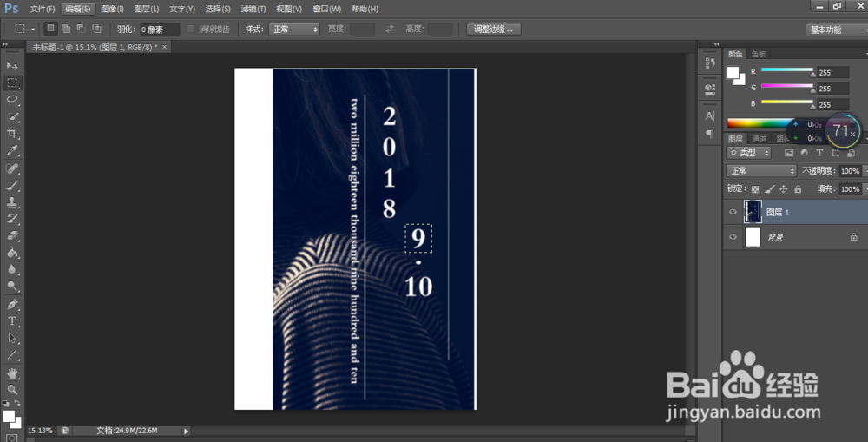Swap the width and height values
This screenshot has height=442, width=868.
click(390, 29)
